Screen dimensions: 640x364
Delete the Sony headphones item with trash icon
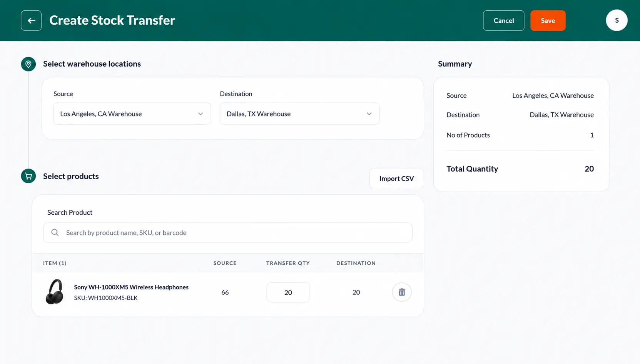tap(402, 292)
